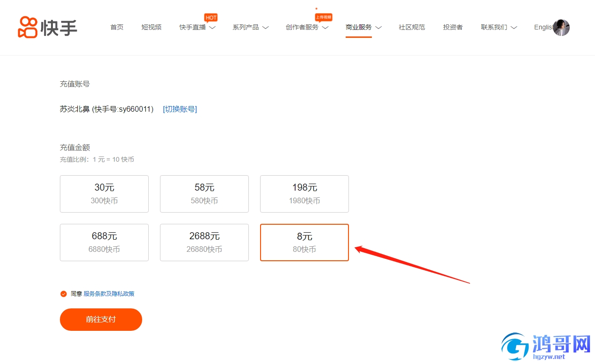Open the 商业服务 menu label

click(359, 27)
